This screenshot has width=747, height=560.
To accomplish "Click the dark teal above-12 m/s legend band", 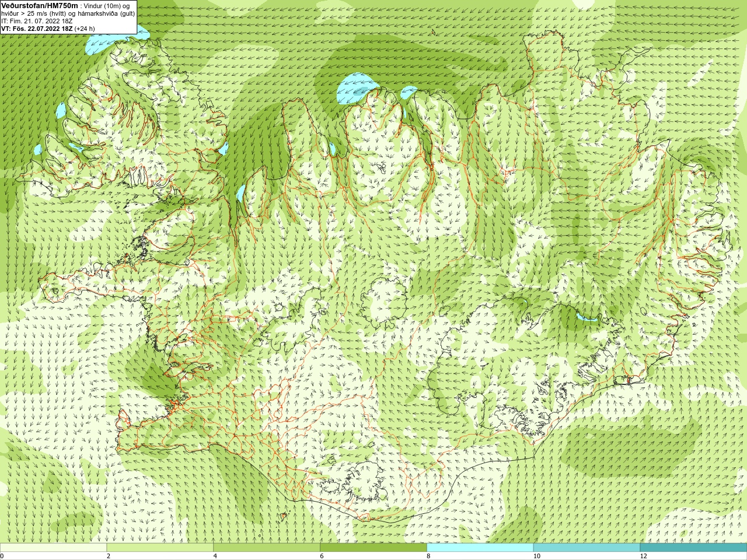I will coord(693,548).
